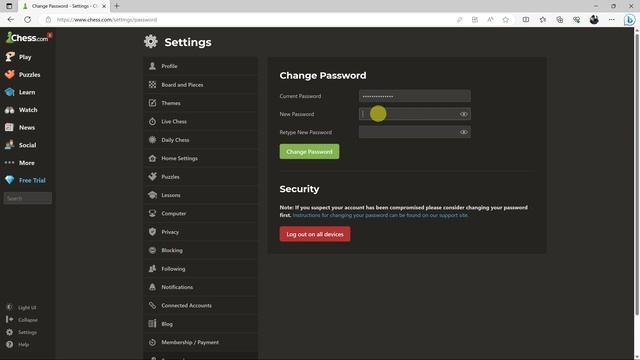Open Privacy settings
The image size is (640, 360).
200,232
